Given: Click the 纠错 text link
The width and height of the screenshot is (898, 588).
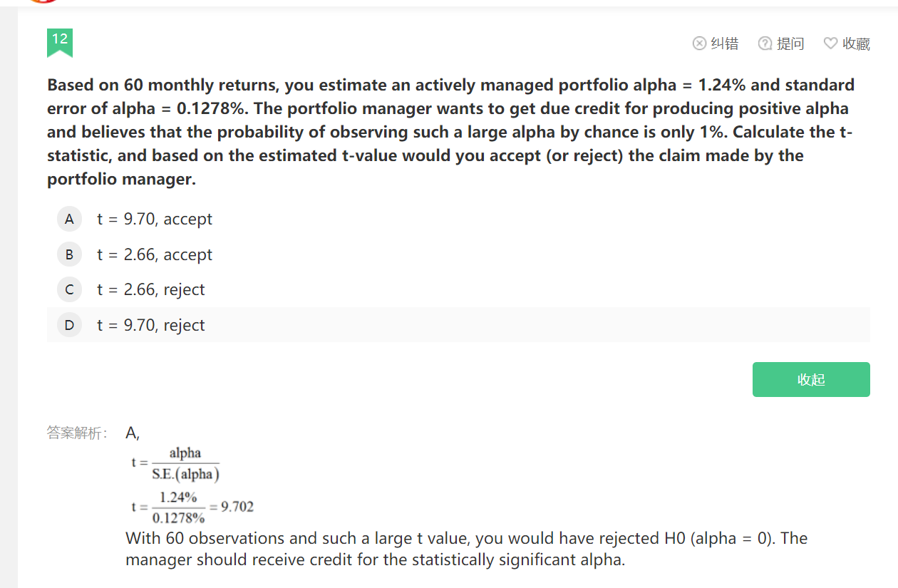Looking at the screenshot, I should tap(725, 44).
